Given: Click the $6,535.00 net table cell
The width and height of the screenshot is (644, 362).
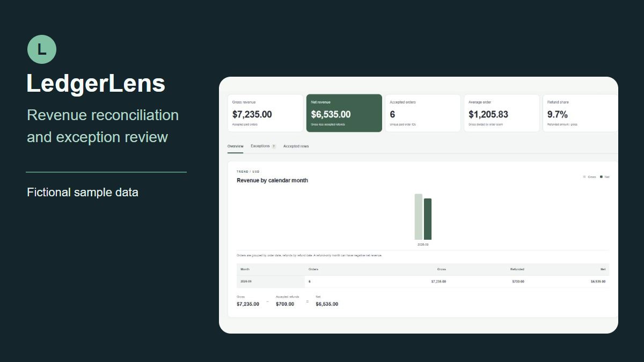Looking at the screenshot, I should pyautogui.click(x=598, y=282).
